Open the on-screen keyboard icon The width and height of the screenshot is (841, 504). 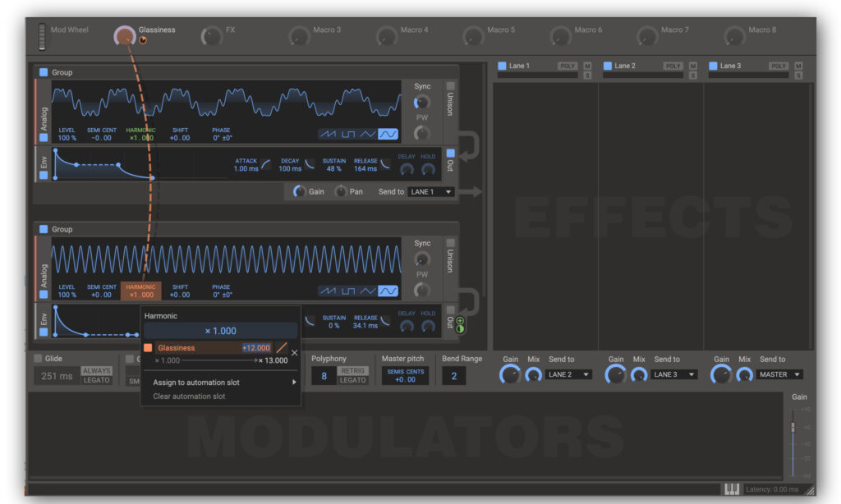732,489
